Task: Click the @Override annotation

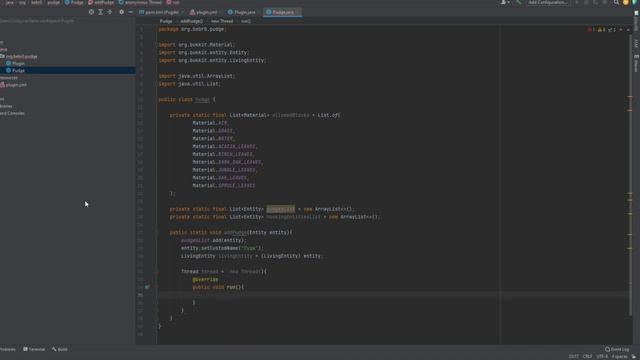Action: [205, 280]
